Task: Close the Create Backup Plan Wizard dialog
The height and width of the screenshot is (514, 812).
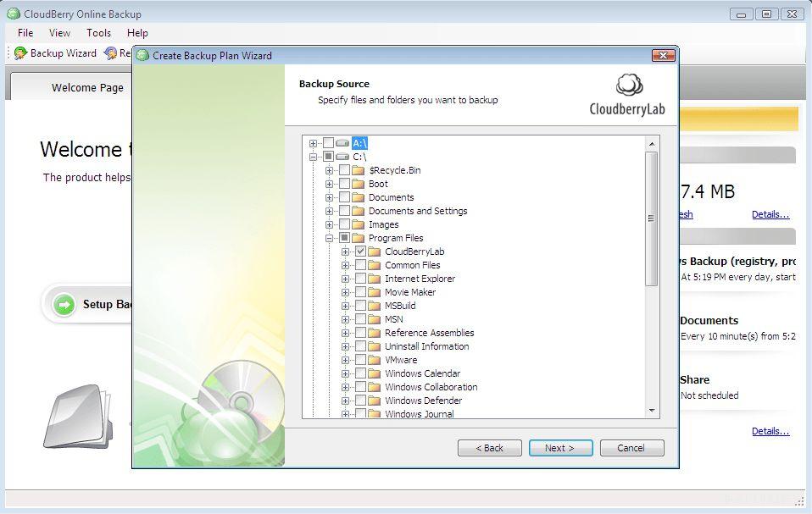Action: 662,55
